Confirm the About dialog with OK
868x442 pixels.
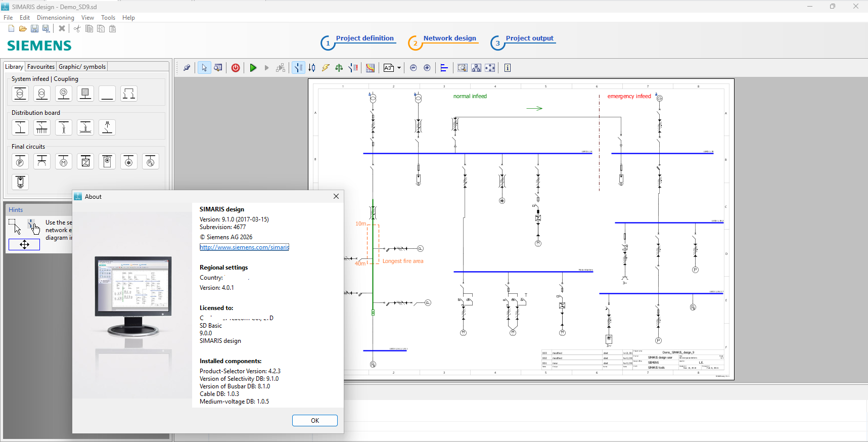pos(315,421)
